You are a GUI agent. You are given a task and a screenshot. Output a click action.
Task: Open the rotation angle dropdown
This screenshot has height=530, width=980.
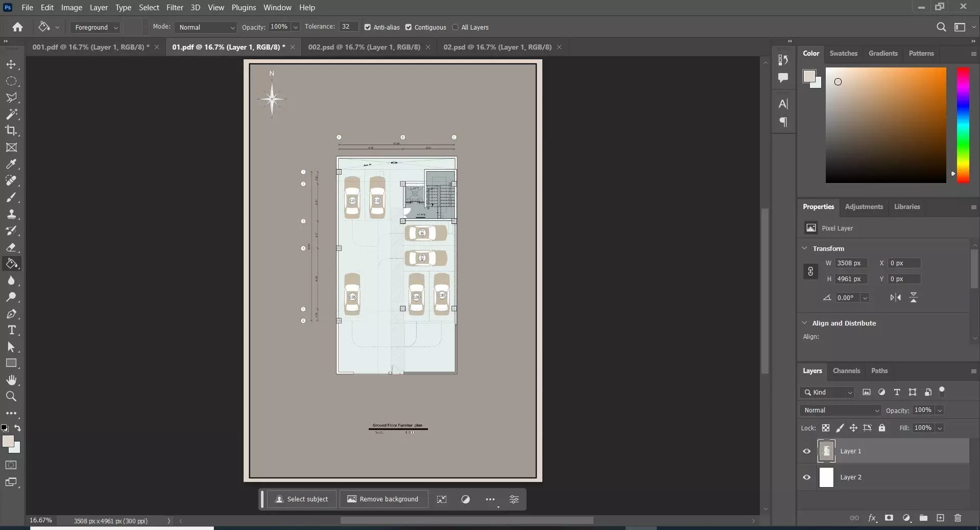click(865, 298)
